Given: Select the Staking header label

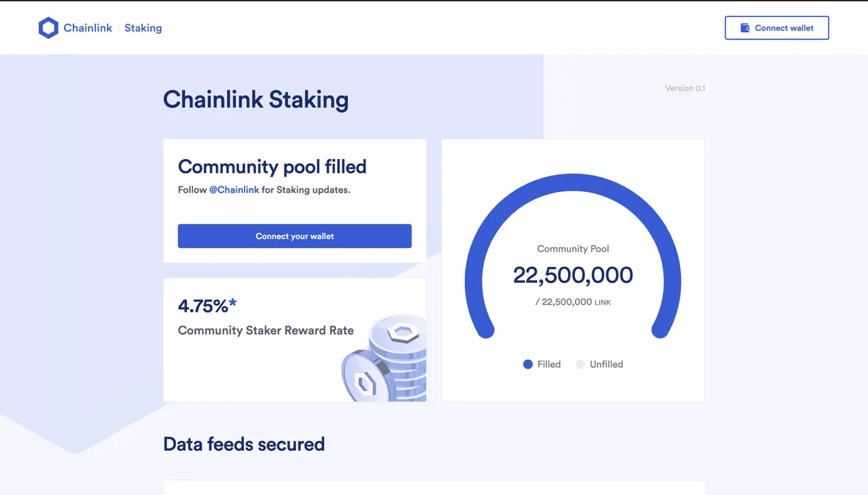Looking at the screenshot, I should [143, 28].
